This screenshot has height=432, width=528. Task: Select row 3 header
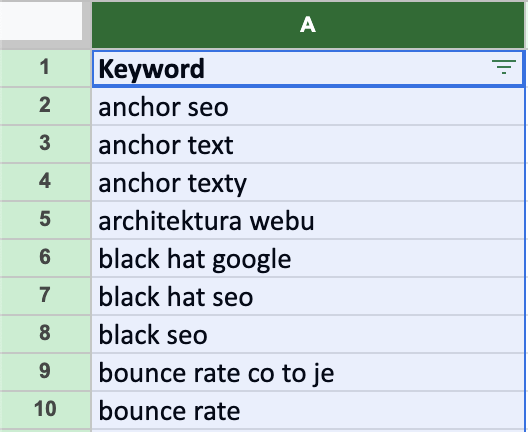45,144
